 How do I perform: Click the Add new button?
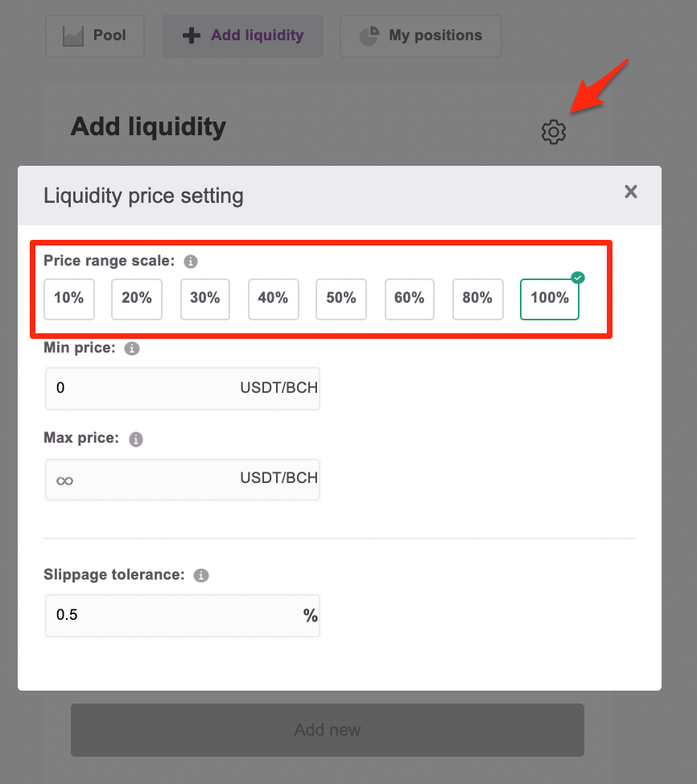pyautogui.click(x=328, y=730)
